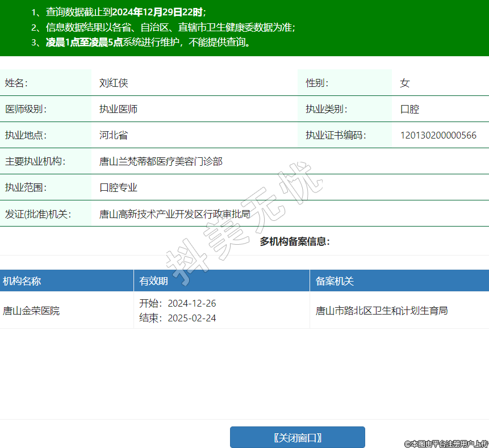Screen dimensions: 489x448
Task: Click the 关闭窗口 button
Action: 297,437
